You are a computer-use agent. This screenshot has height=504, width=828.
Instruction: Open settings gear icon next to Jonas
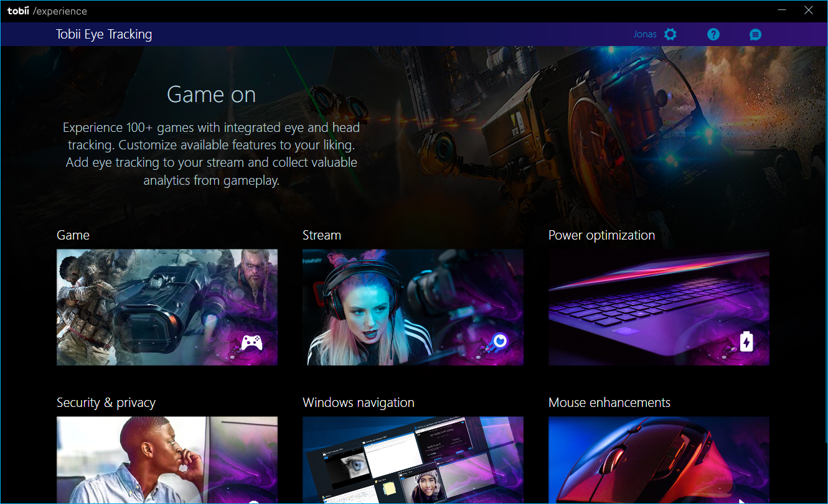pos(670,34)
